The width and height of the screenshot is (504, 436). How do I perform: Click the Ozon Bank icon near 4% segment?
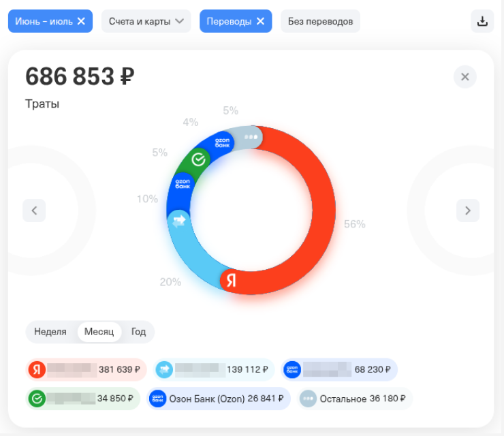tap(222, 143)
